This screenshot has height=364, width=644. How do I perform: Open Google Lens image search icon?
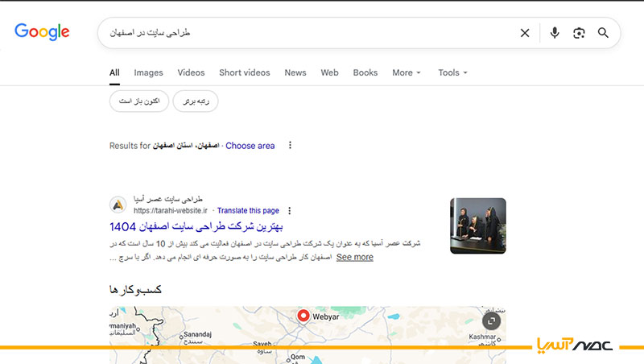[579, 33]
